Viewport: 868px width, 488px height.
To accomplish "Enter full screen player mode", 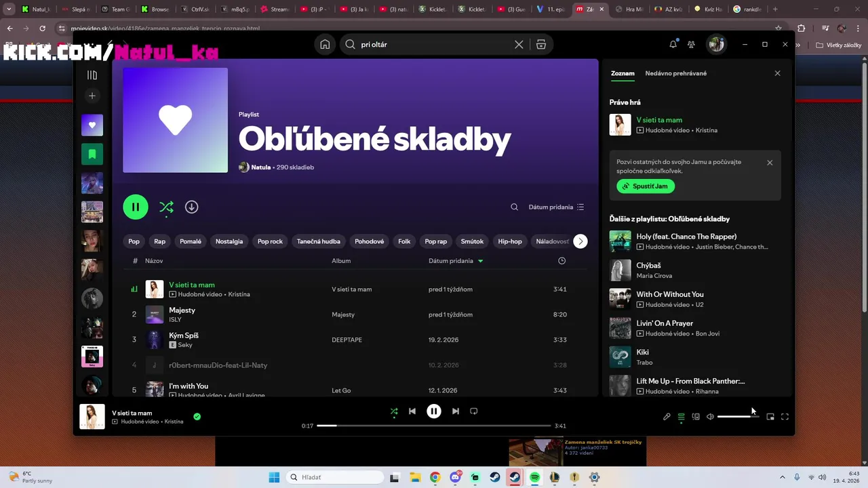I will pos(785,417).
